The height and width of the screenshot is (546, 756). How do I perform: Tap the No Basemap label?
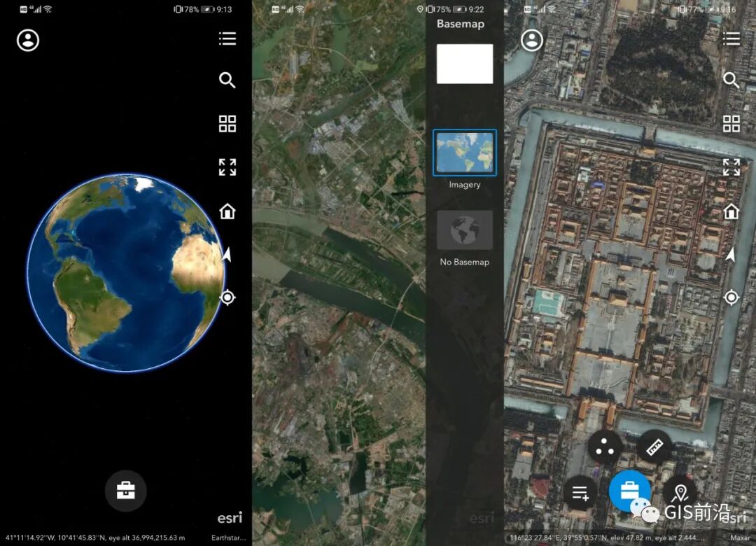tap(465, 262)
